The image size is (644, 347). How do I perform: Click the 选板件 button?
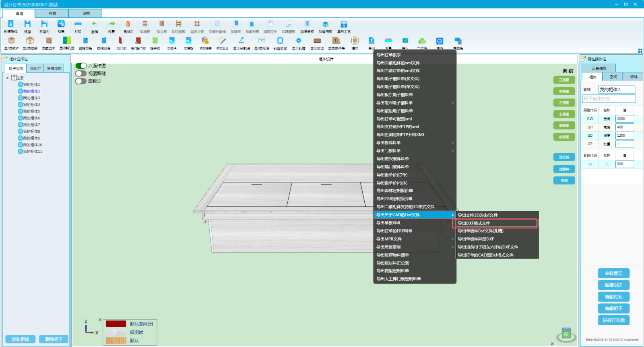click(564, 169)
